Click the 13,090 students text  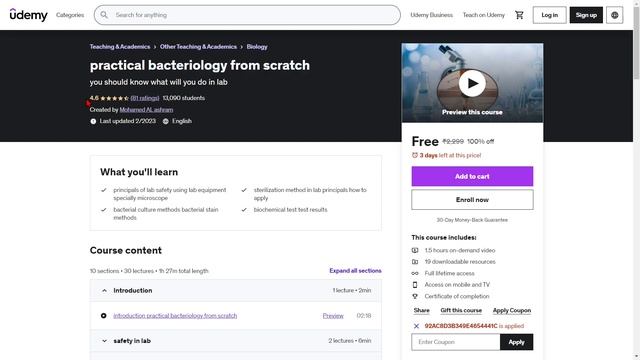click(x=184, y=98)
